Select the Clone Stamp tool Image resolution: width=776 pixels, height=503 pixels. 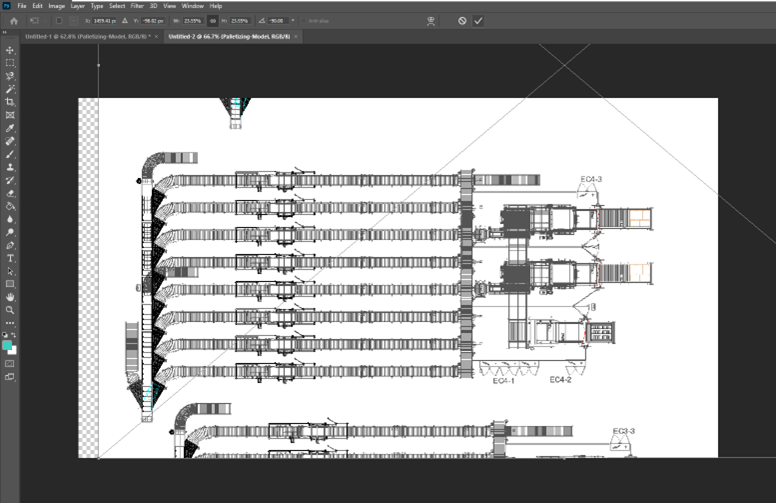10,167
